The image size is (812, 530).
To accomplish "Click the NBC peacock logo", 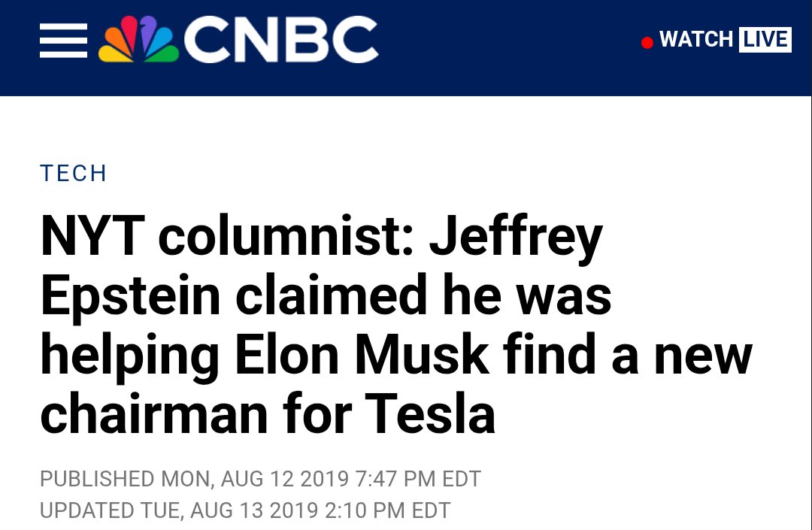I will pyautogui.click(x=138, y=39).
